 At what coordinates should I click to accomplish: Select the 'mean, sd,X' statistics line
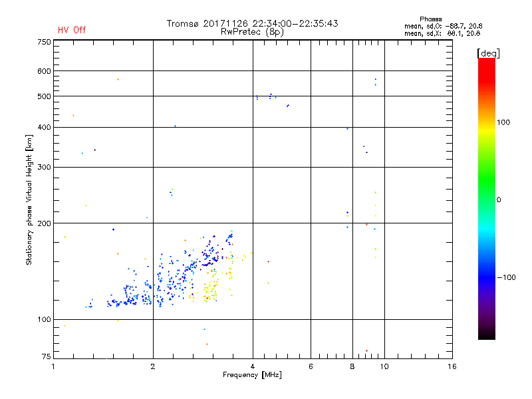442,33
